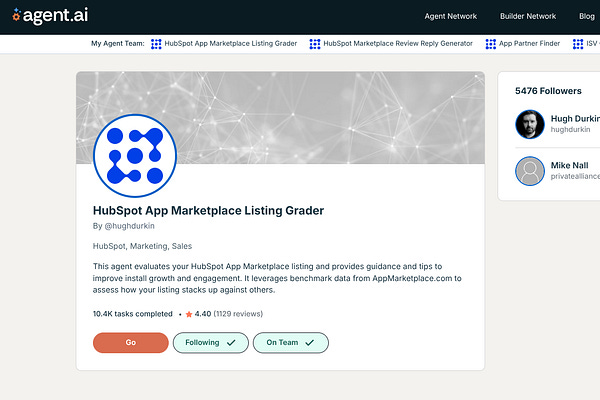Click the agent description paragraph

click(277, 278)
